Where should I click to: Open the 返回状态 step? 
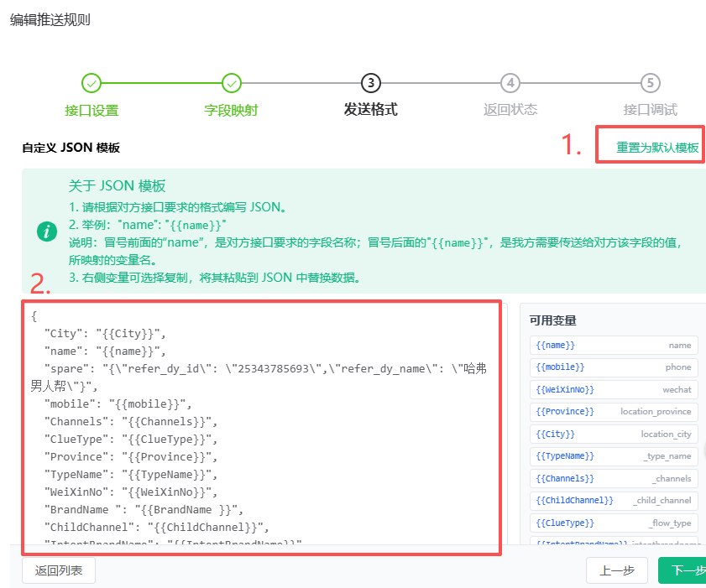(x=510, y=109)
